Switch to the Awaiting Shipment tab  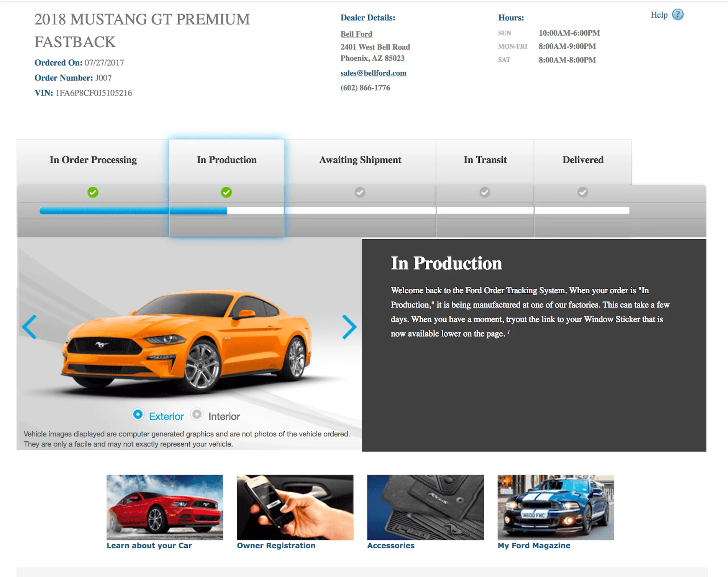click(x=360, y=160)
